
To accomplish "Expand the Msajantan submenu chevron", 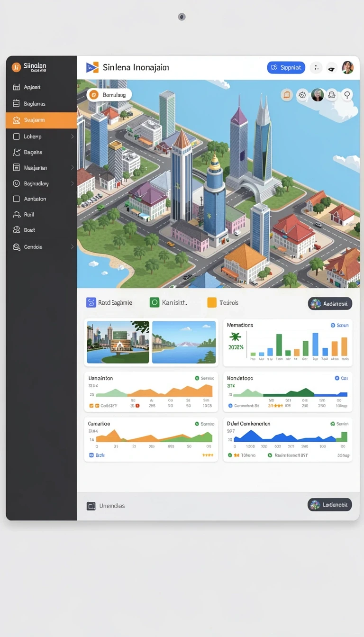I will 72,168.
